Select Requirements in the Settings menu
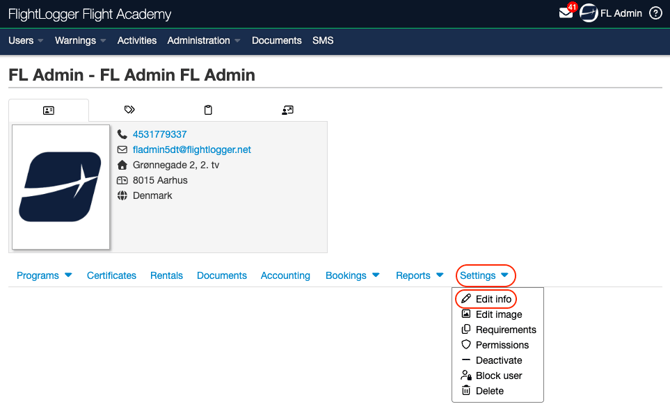Screen dimensions: 670x411 [506, 330]
